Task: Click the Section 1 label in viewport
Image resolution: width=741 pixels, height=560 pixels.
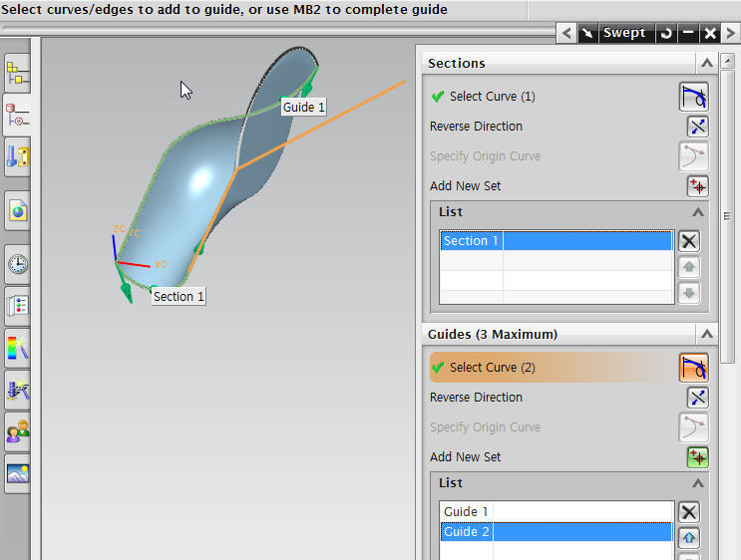Action: (179, 297)
